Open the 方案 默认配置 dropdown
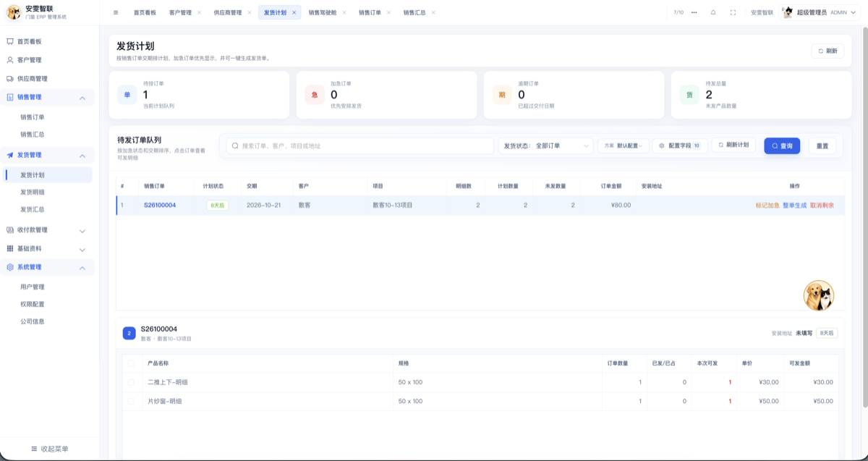Image resolution: width=868 pixels, height=461 pixels. pos(624,145)
